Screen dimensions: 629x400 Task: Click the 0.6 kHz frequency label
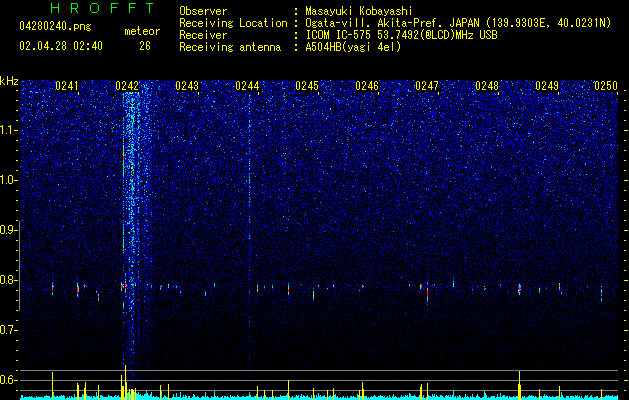click(8, 380)
